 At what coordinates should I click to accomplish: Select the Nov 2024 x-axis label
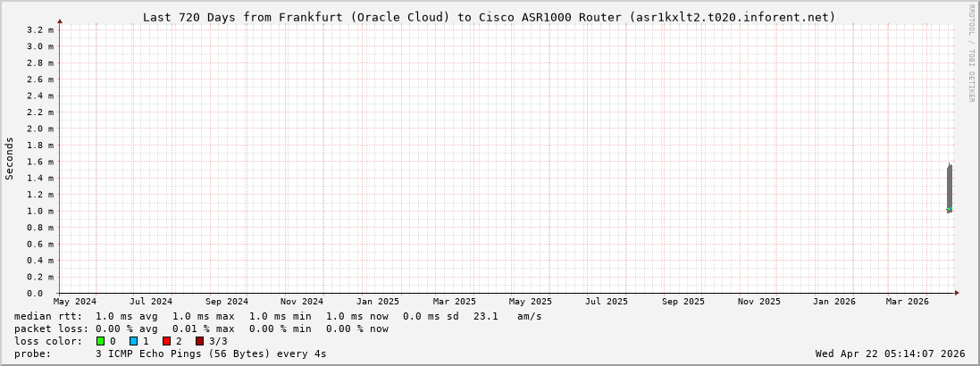pos(301,302)
